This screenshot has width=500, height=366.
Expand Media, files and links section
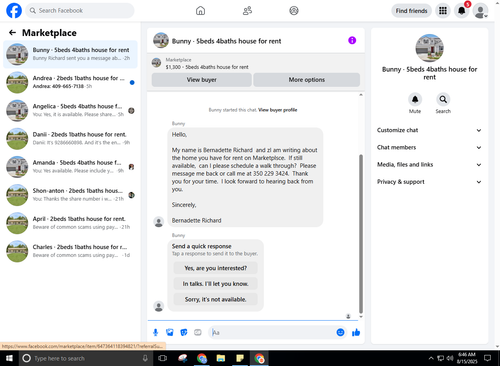[x=429, y=165]
